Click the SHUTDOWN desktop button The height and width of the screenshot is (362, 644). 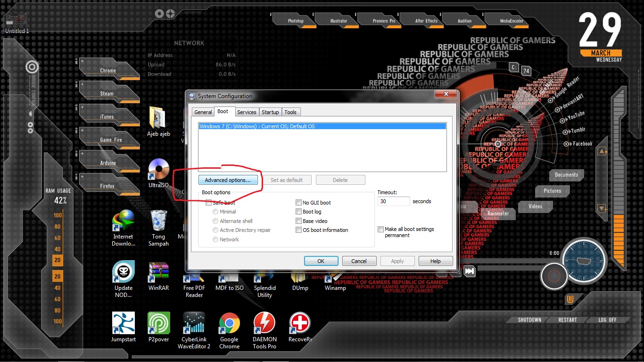[529, 320]
